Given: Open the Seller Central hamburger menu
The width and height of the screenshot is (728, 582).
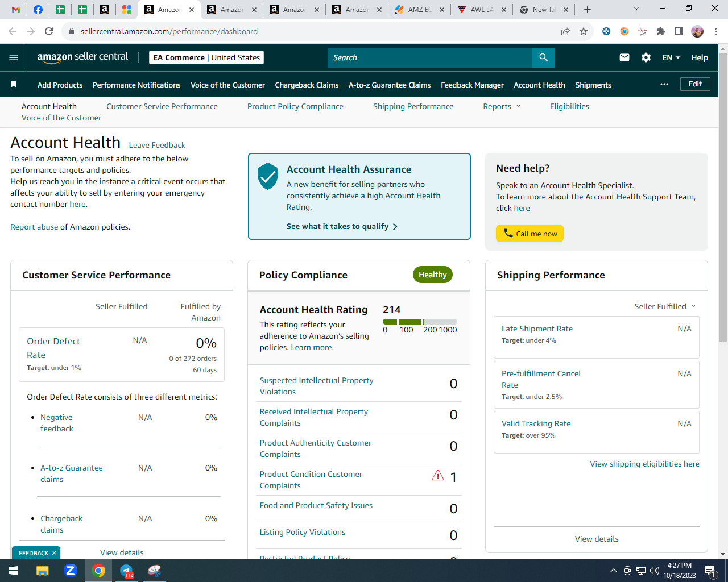Looking at the screenshot, I should pos(14,57).
